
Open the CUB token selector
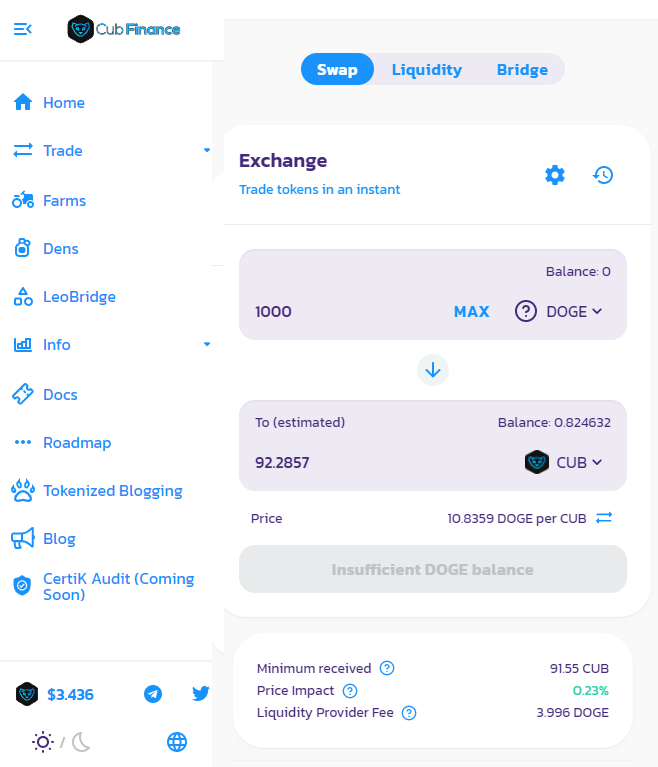coord(563,462)
